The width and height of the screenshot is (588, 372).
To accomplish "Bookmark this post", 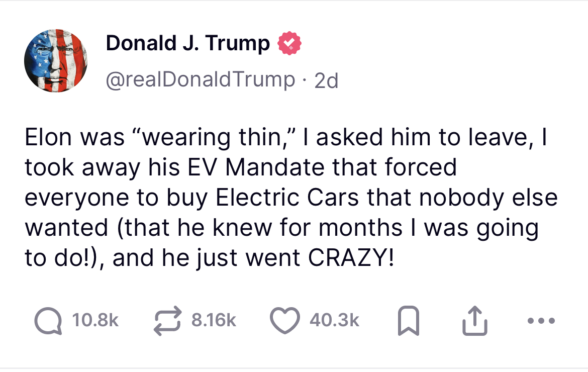I will pyautogui.click(x=408, y=321).
